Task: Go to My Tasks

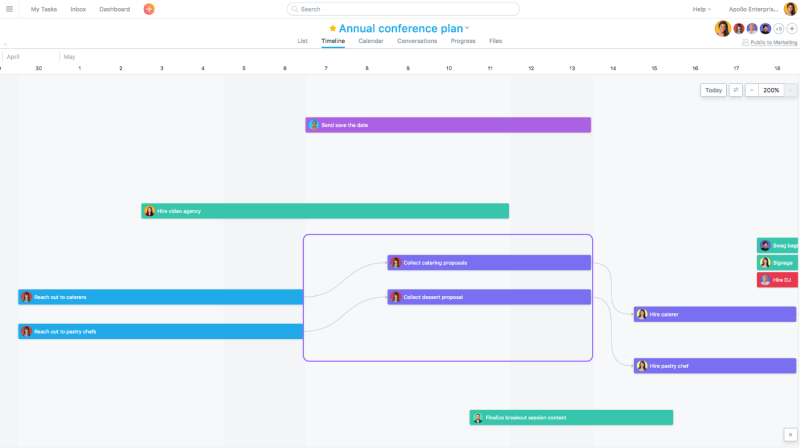Action: (44, 9)
